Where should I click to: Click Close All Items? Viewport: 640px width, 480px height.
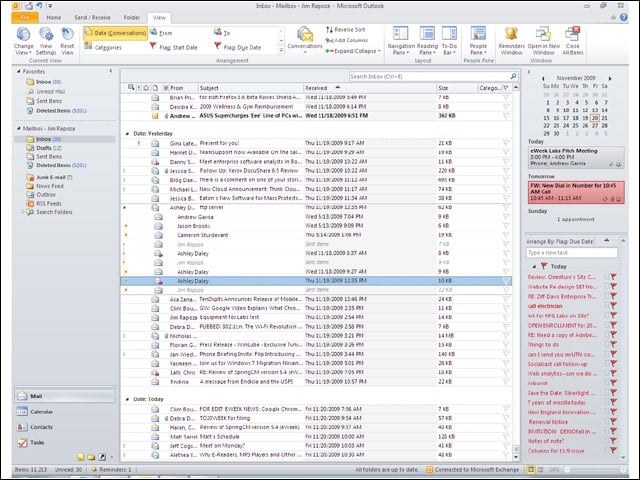pos(573,41)
